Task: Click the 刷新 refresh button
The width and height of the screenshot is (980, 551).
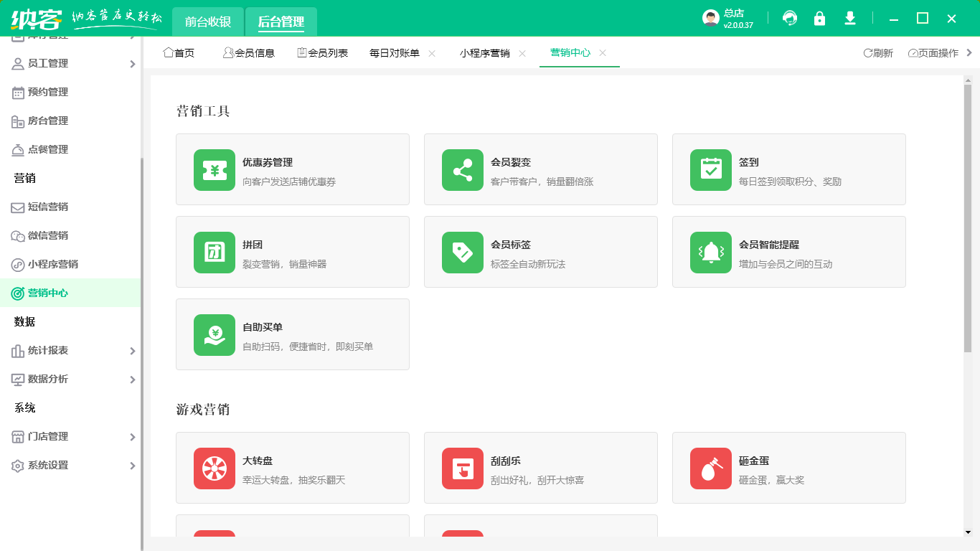Action: (877, 52)
